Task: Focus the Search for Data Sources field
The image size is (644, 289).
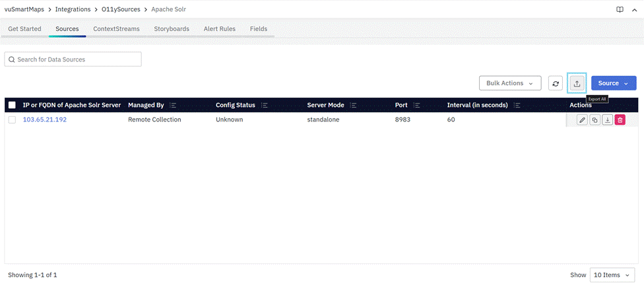Action: point(73,59)
